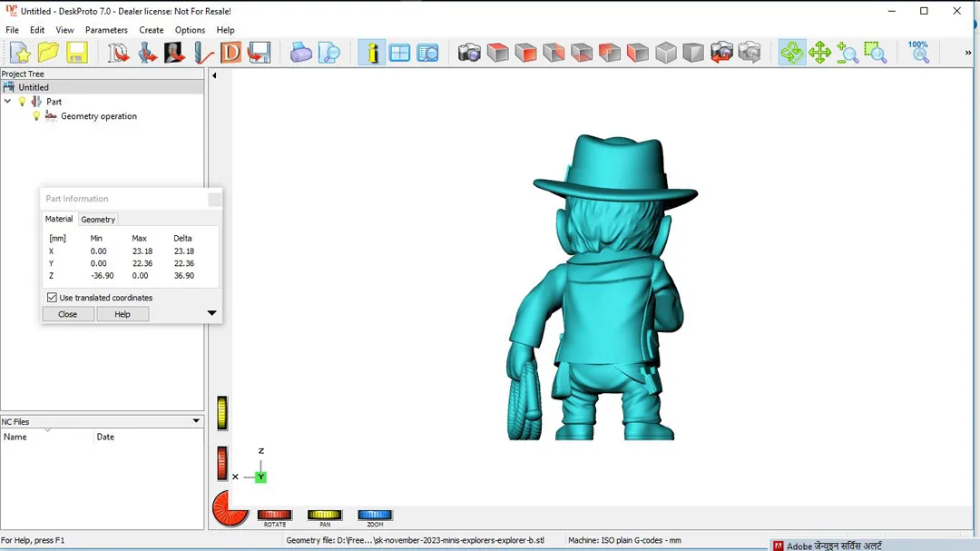
Task: Activate the mouse Zoom plus/minus magnifier
Action: point(848,53)
